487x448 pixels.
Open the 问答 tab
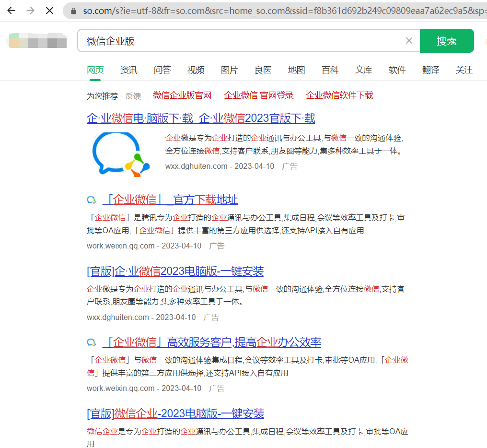tap(162, 70)
